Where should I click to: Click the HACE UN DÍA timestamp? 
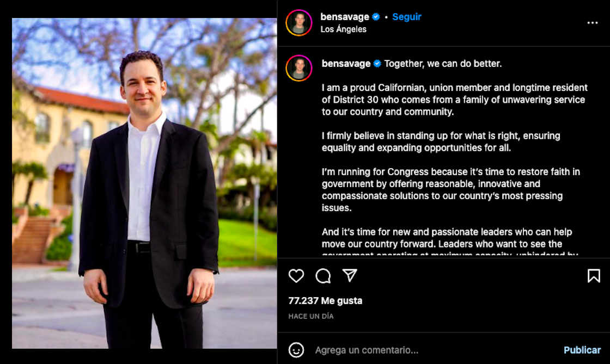pyautogui.click(x=311, y=316)
